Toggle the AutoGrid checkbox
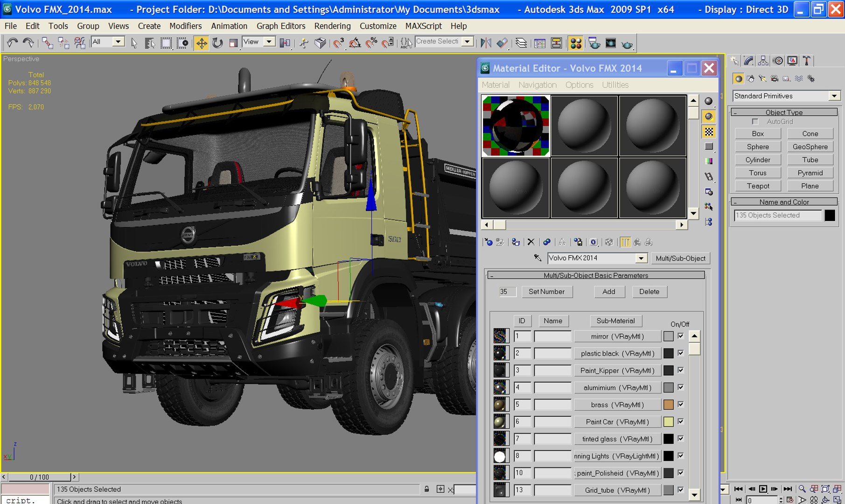845x504 pixels. [x=755, y=122]
